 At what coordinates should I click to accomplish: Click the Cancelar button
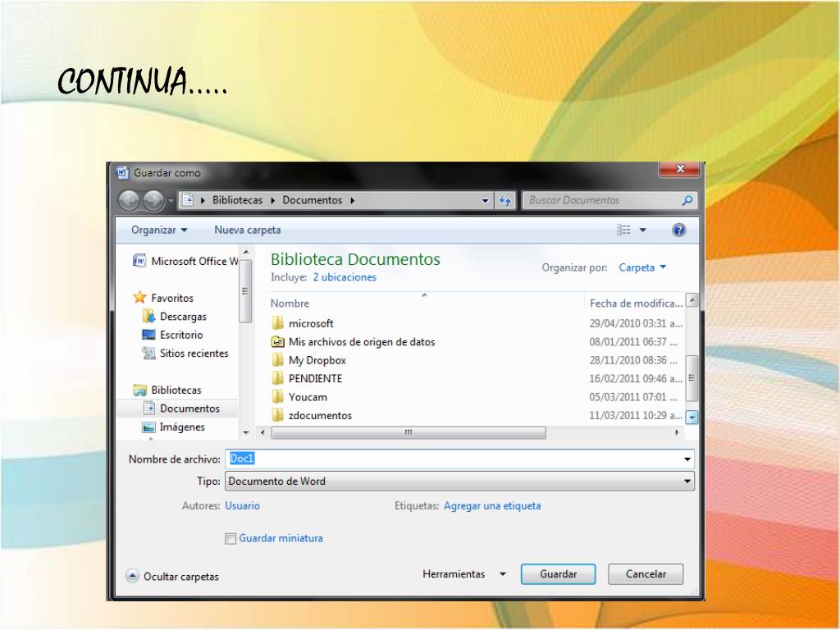click(646, 573)
